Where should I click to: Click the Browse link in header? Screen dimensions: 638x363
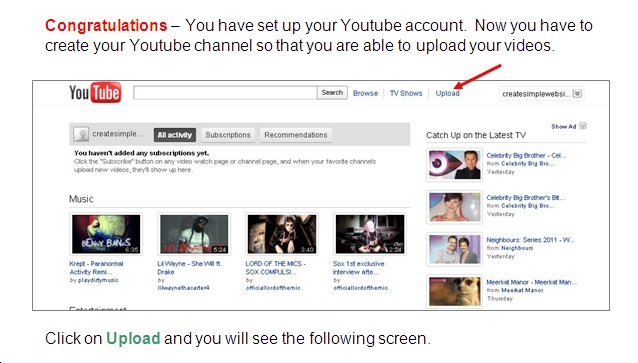pyautogui.click(x=365, y=93)
